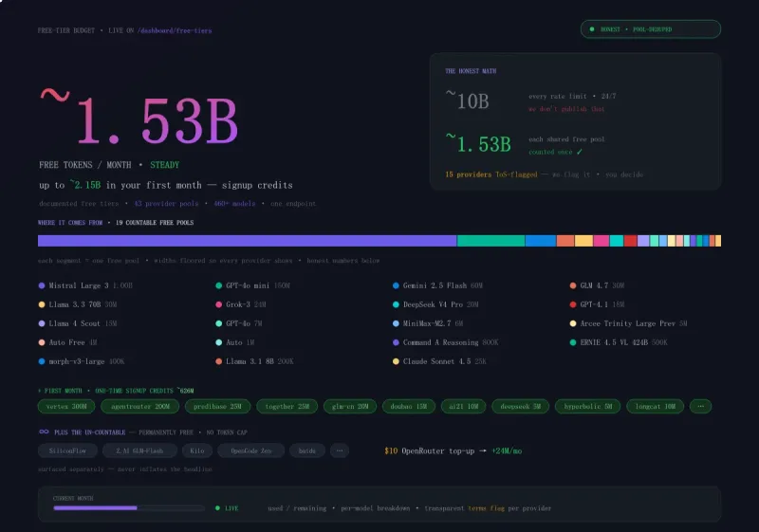Click the OpenCode Zen provider chip
759x532 pixels.
(250, 450)
